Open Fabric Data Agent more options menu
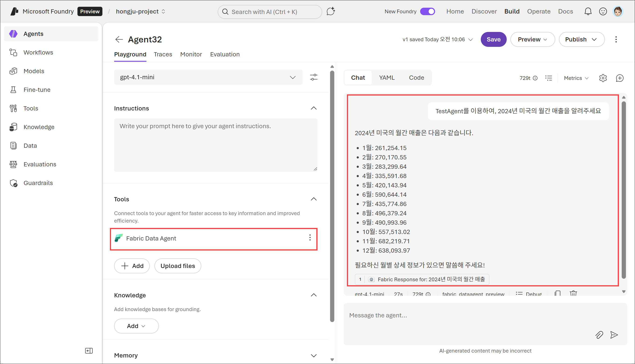 pos(310,238)
